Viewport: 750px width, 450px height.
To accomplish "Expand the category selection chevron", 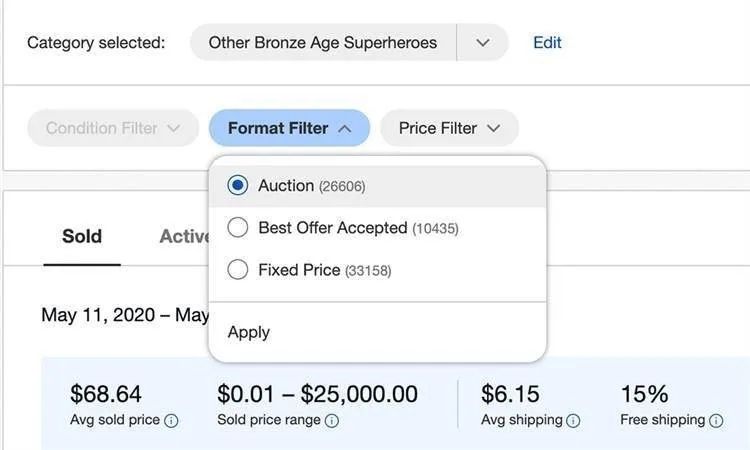I will pos(483,43).
